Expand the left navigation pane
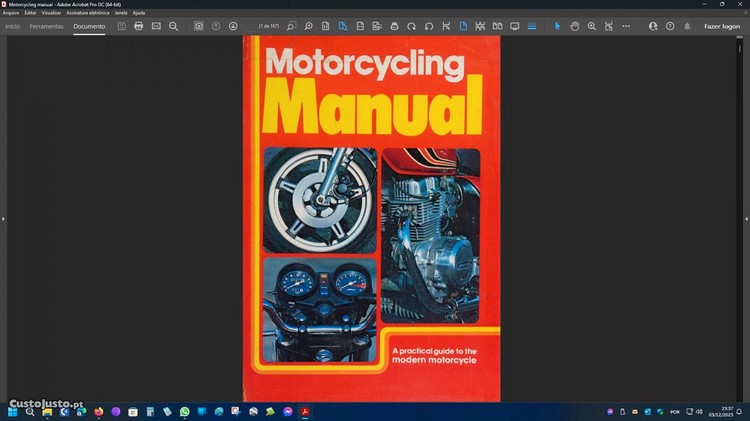750x421 pixels. (3, 218)
